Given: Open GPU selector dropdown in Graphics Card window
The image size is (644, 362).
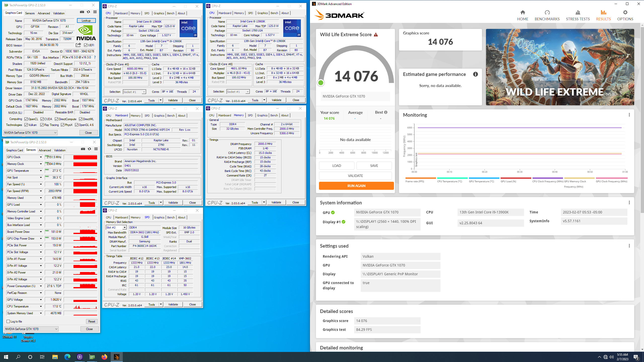Looking at the screenshot, I should 30,132.
